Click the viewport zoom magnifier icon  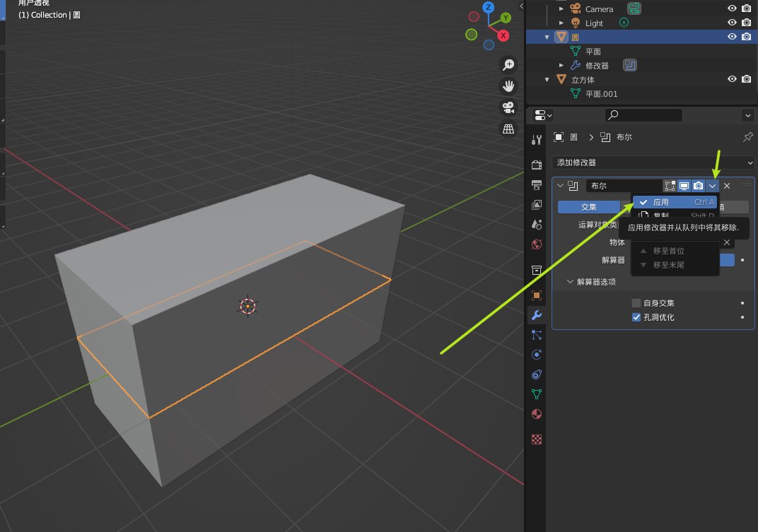(x=508, y=65)
